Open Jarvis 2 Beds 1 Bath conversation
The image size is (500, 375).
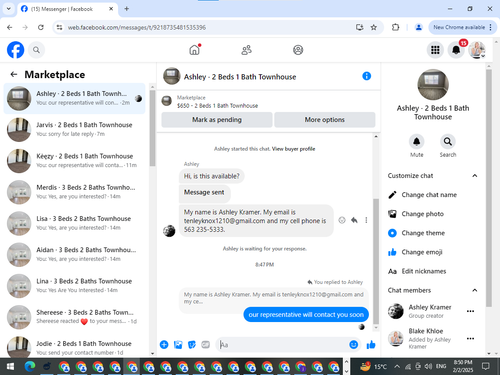pos(75,129)
